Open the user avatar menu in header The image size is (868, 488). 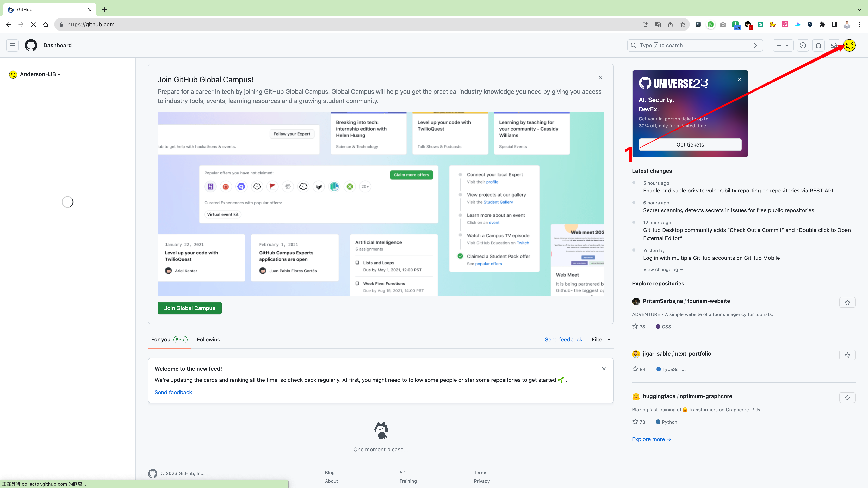point(849,45)
